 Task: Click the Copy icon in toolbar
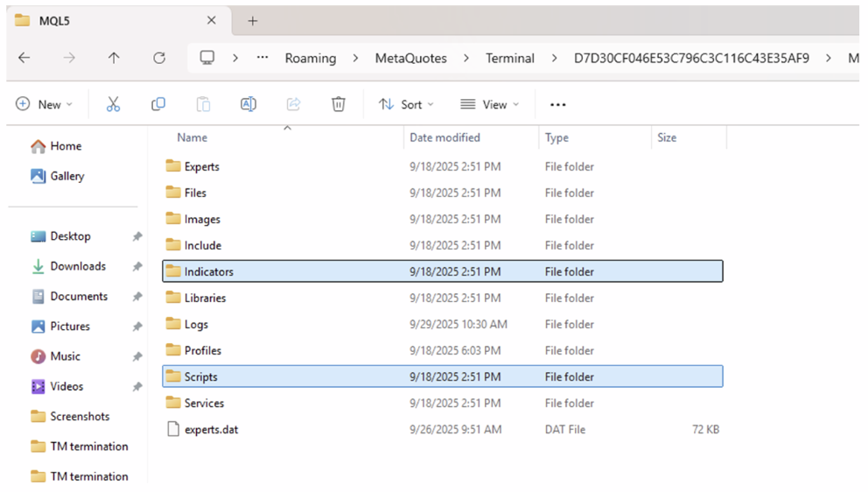coord(158,104)
